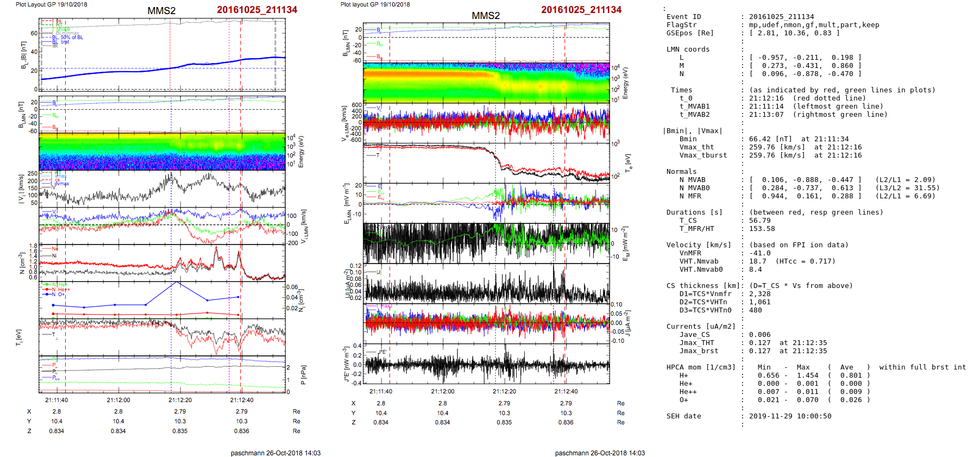The width and height of the screenshot is (980, 457).
Task: Click the Jmax_THT row label
Action: coord(696,343)
